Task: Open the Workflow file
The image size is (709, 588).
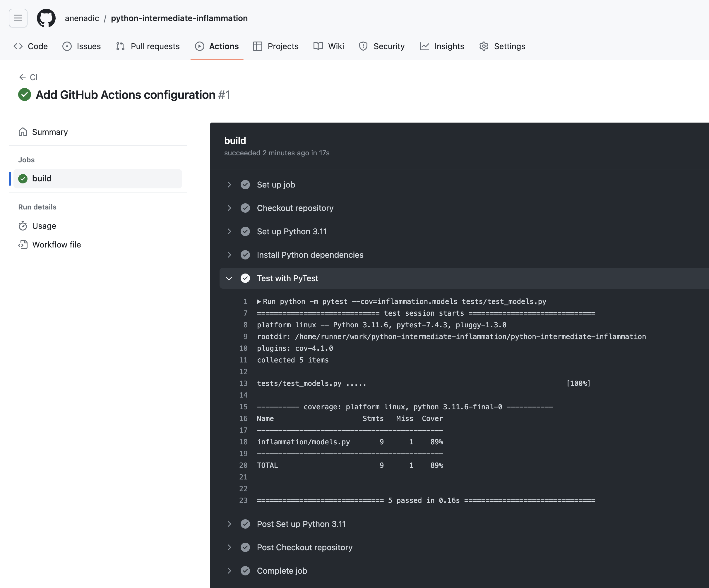Action: (56, 244)
